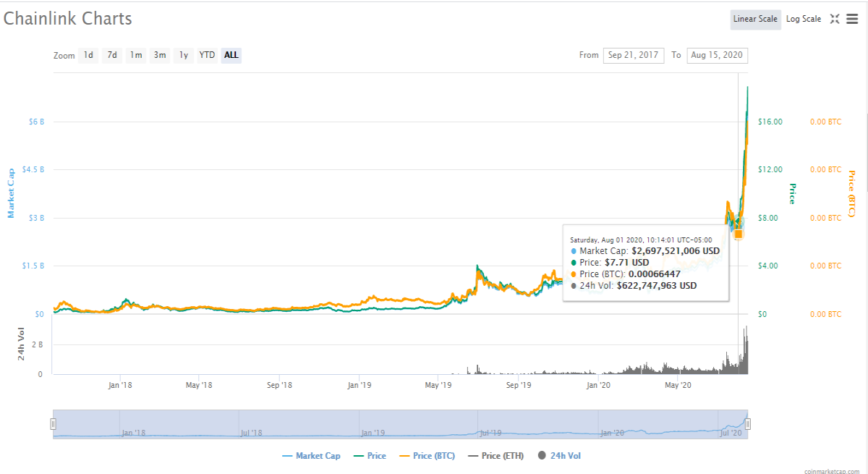868x474 pixels.
Task: Toggle Price (ETH) series in legend
Action: point(496,456)
